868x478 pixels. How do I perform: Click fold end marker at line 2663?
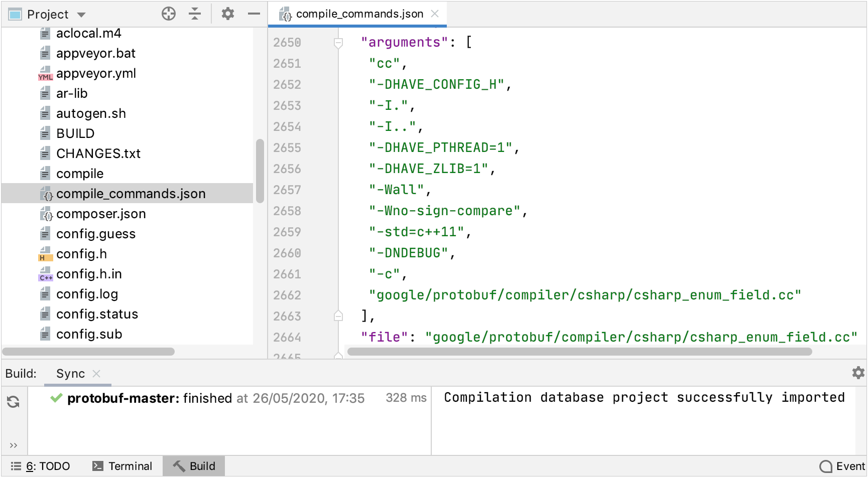[x=338, y=316]
